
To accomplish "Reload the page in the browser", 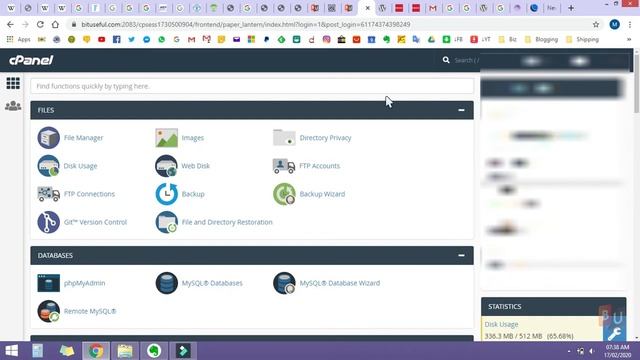I will click(40, 24).
